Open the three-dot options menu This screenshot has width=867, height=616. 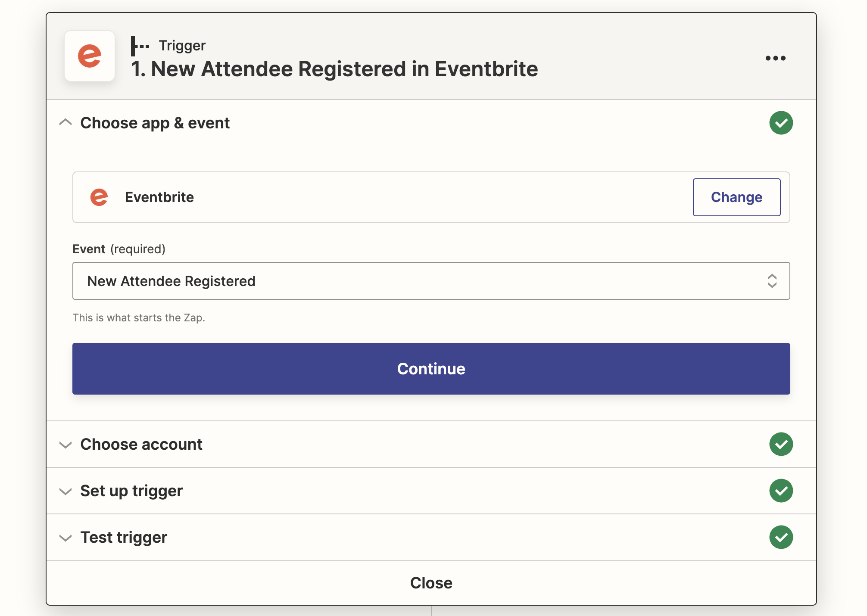(775, 58)
